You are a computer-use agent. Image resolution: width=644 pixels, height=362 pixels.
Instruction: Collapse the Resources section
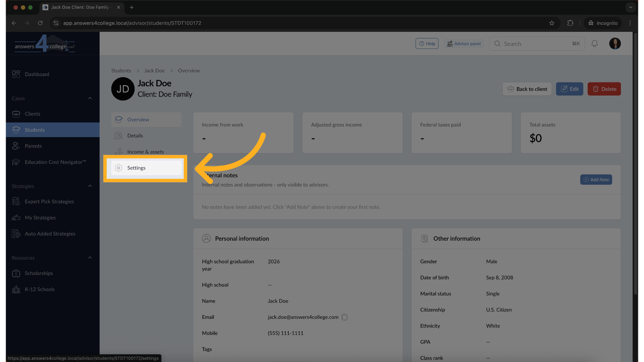(90, 258)
